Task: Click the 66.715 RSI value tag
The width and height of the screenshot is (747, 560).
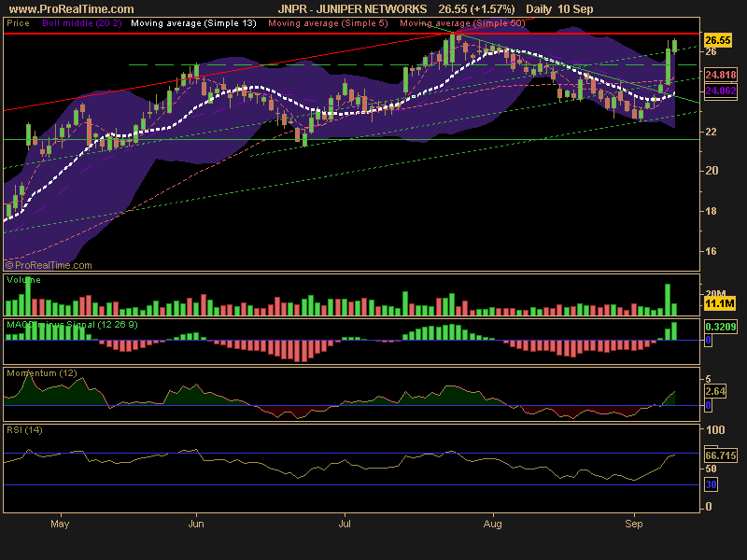Action: click(x=721, y=455)
